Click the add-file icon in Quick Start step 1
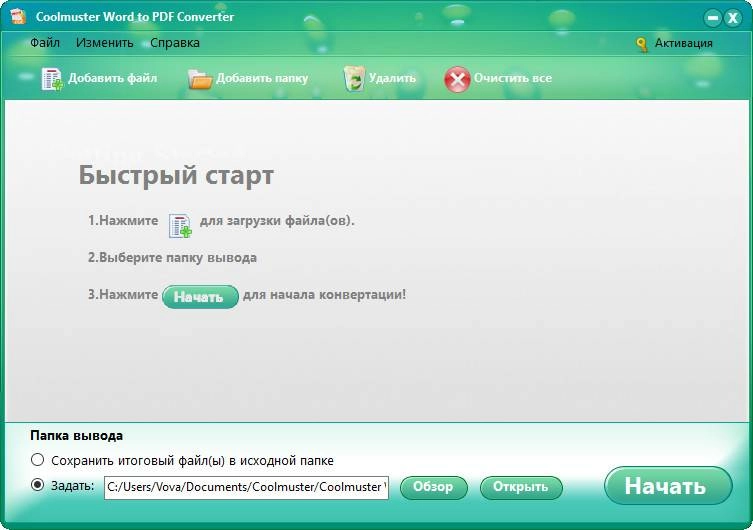This screenshot has width=753, height=530. 180,226
